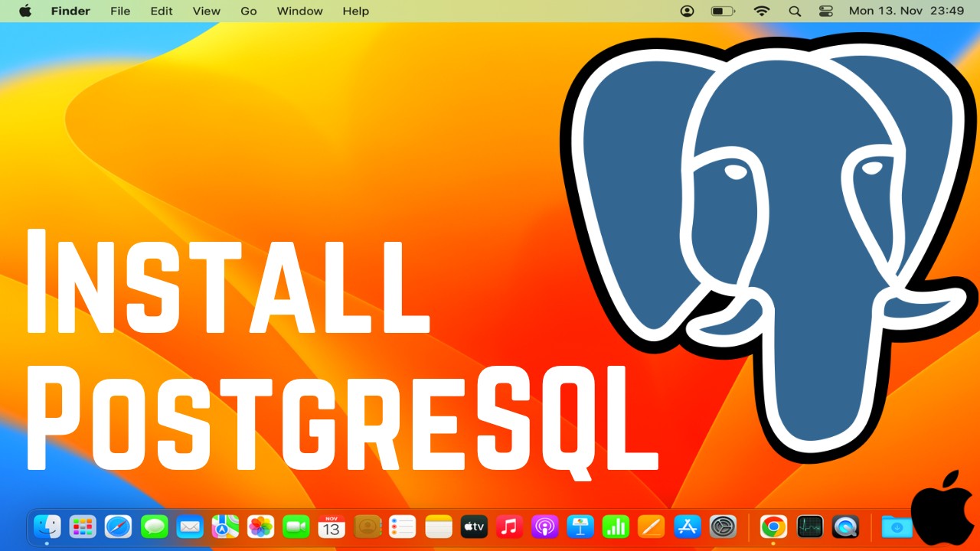
Task: Open Downloads folder stack in Dock
Action: (897, 527)
